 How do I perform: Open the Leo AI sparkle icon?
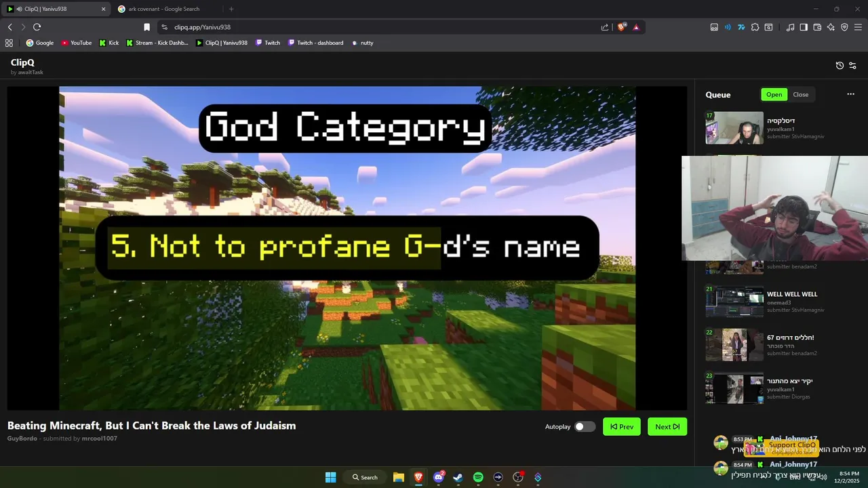point(831,27)
